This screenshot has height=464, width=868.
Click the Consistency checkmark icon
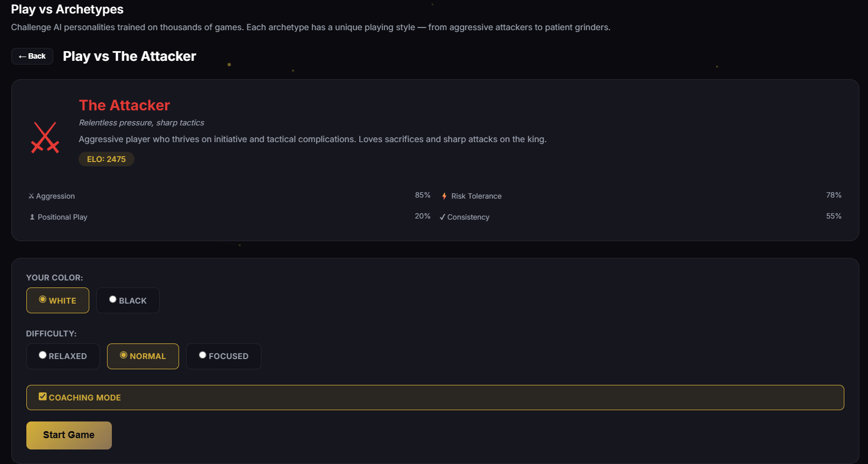[443, 217]
